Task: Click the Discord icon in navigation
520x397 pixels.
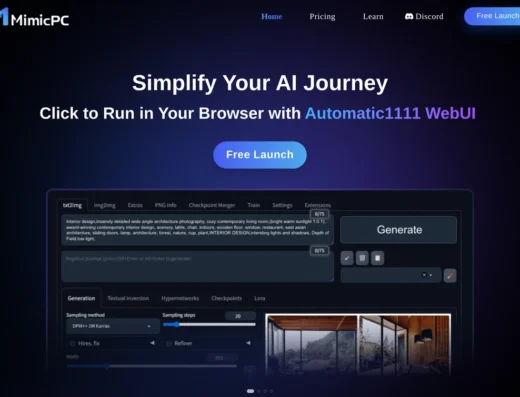Action: pyautogui.click(x=409, y=16)
